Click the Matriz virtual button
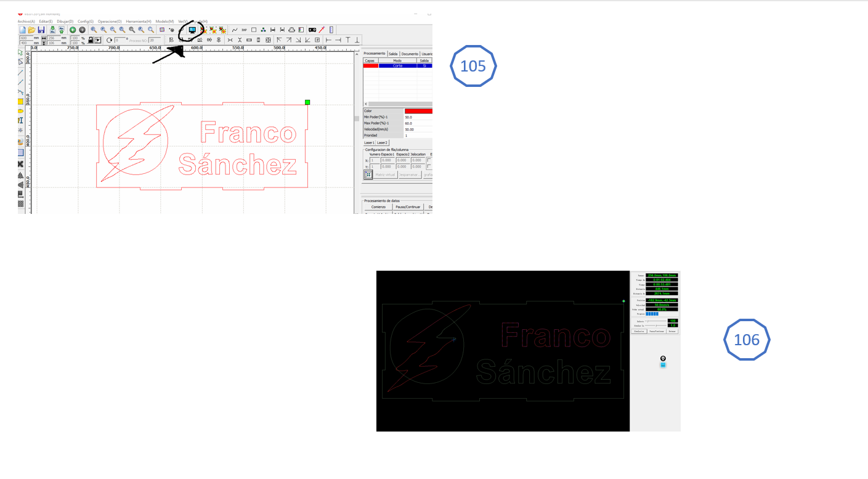Viewport: 868px width, 479px height. [385, 174]
